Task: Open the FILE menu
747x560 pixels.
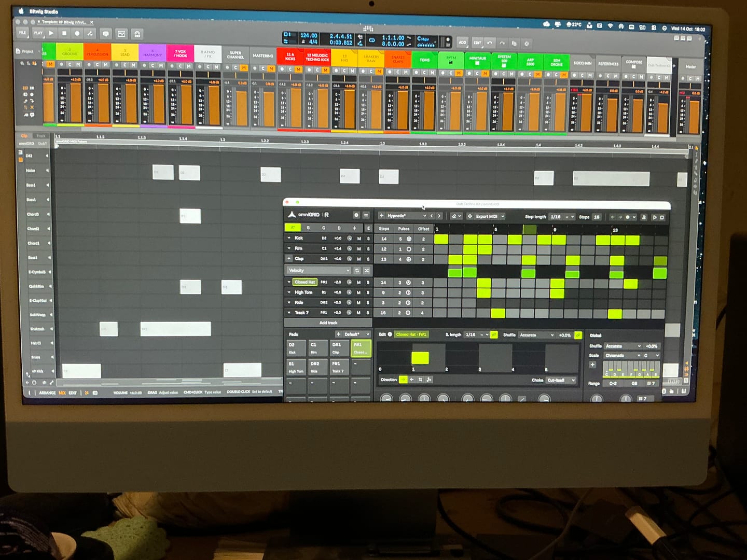Action: click(x=22, y=33)
